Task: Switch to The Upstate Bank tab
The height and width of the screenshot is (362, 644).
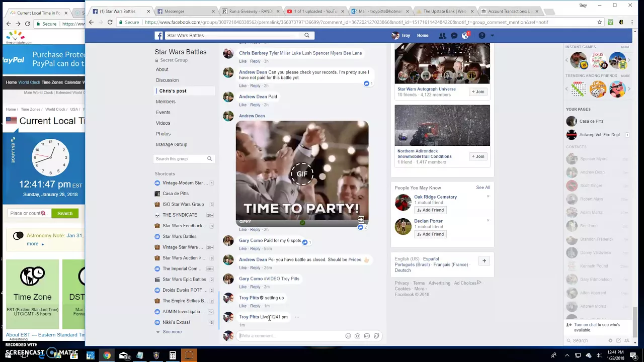Action: (444, 11)
